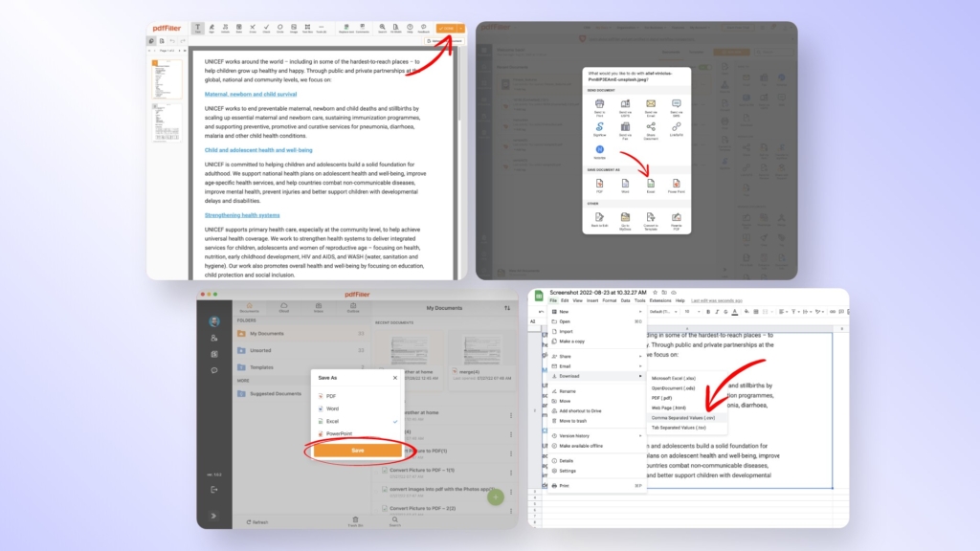Choose Send via Fax option
Screen dimensions: 980x551
point(625,130)
